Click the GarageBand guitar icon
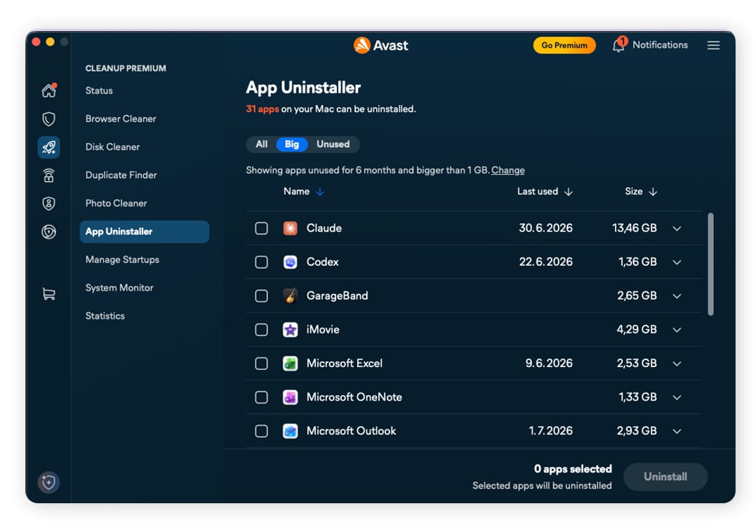This screenshot has height=532, width=756. coord(290,295)
